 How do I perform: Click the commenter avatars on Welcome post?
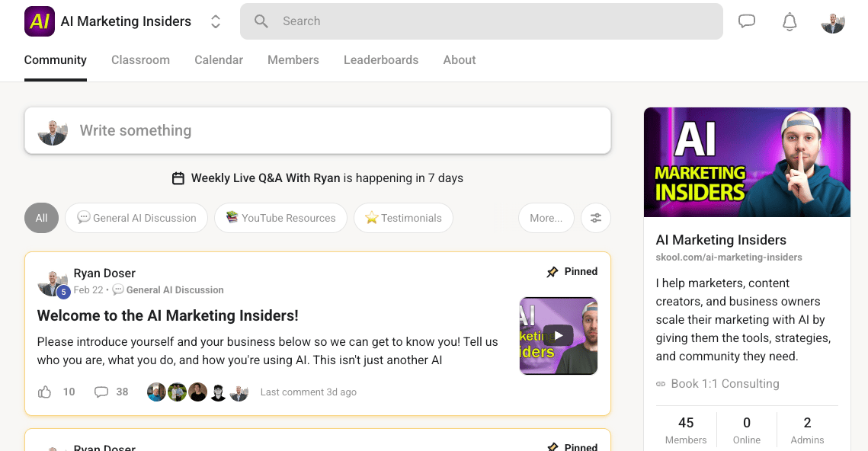click(x=197, y=392)
